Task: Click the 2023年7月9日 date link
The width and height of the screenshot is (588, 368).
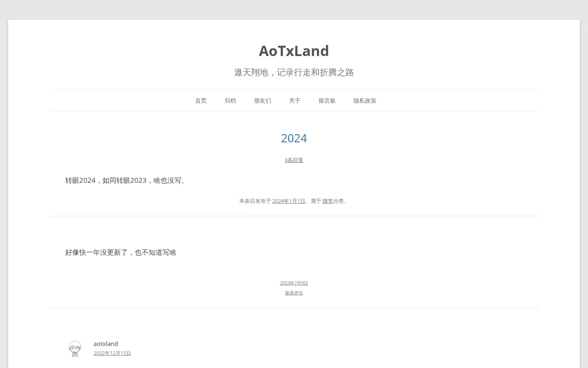Action: click(294, 283)
